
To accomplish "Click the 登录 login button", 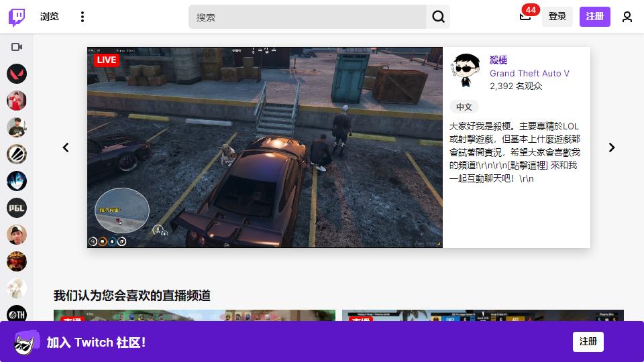I will (x=557, y=16).
